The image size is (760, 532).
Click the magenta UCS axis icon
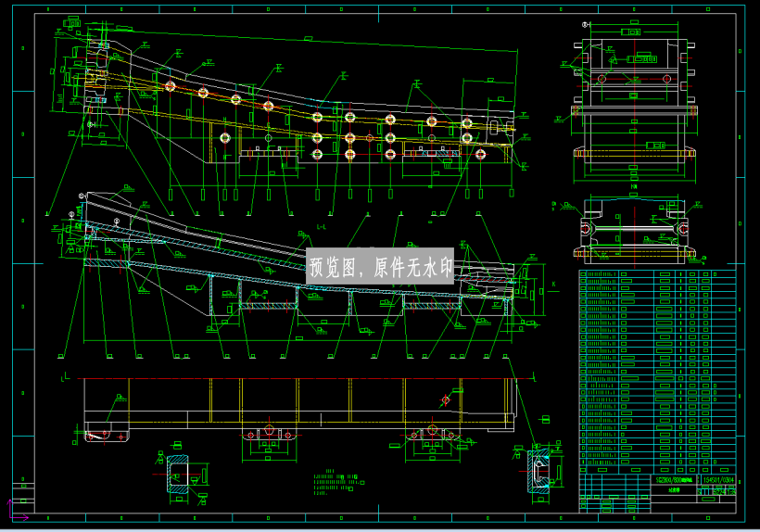tap(18, 510)
